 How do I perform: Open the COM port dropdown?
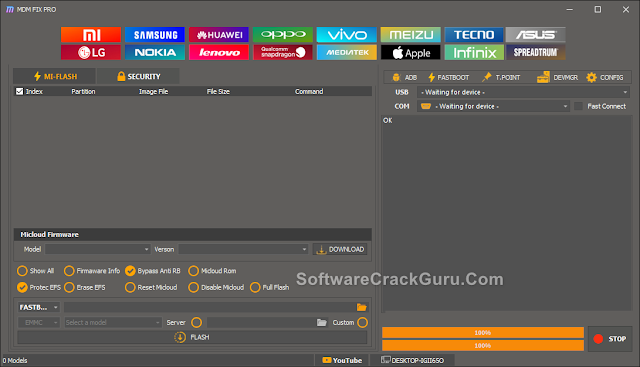point(493,106)
